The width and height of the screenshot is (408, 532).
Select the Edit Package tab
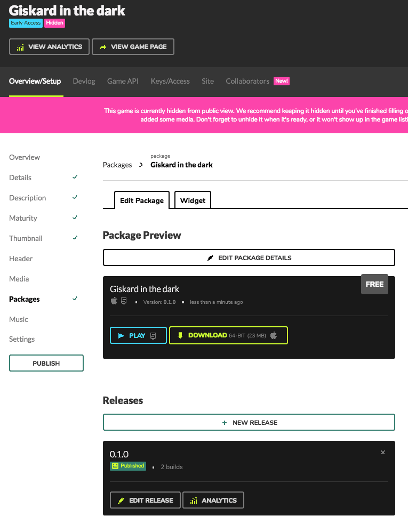coord(142,200)
